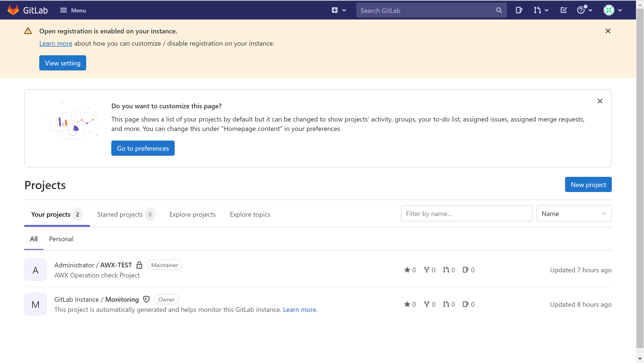The width and height of the screenshot is (644, 363).
Task: Open the hamburger Menu in the top bar
Action: (x=73, y=10)
